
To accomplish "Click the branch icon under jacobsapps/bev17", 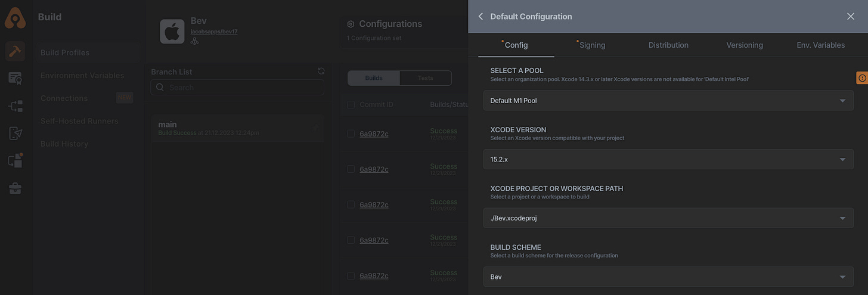I will click(x=194, y=41).
